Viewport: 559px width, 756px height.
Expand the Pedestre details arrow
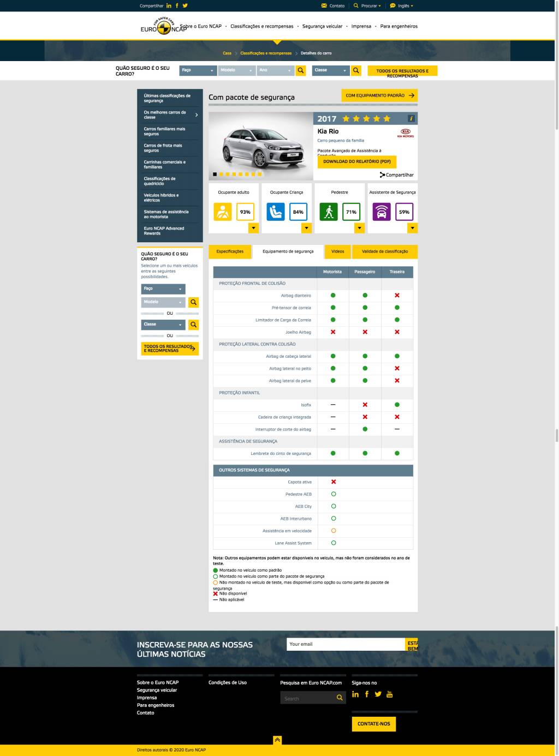click(359, 228)
